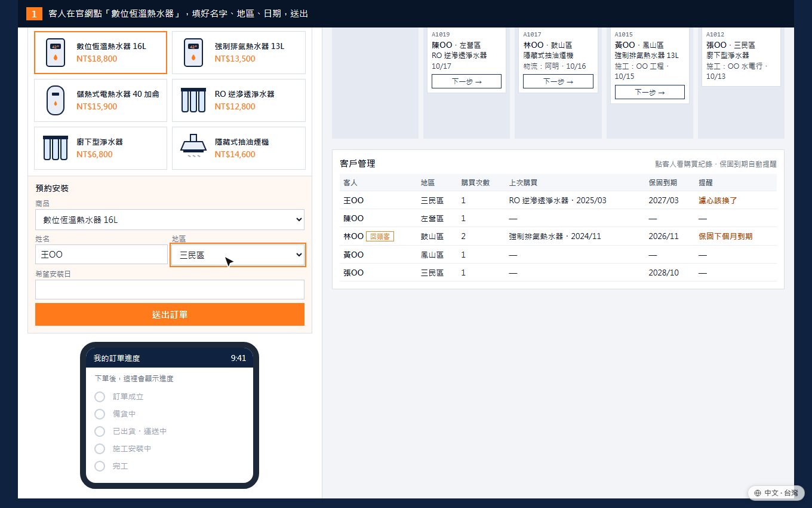
Task: Open customer 張OO in the customer table
Action: [558, 273]
